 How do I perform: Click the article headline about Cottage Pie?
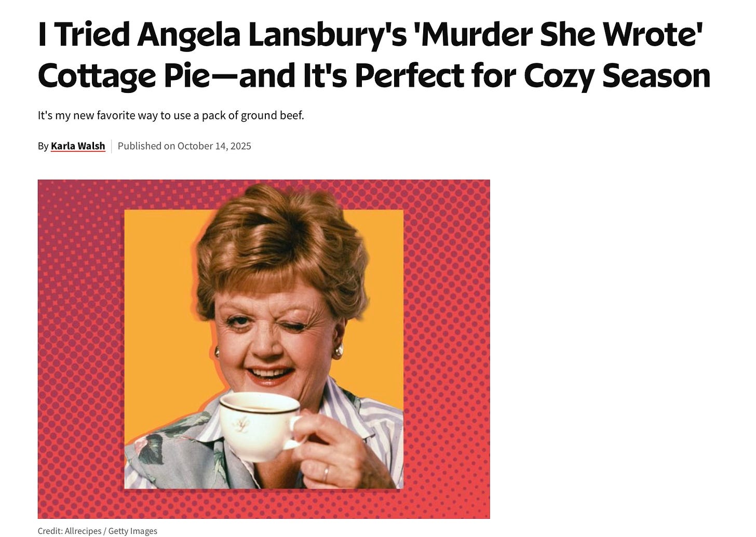[x=374, y=55]
